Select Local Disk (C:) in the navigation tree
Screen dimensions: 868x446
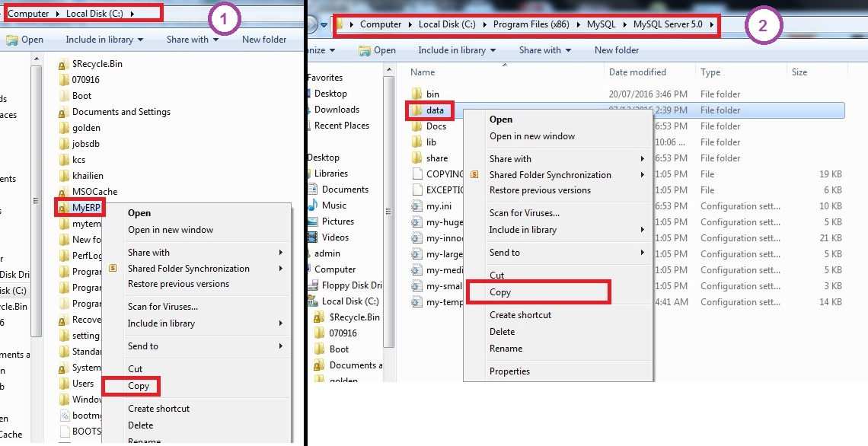(350, 301)
